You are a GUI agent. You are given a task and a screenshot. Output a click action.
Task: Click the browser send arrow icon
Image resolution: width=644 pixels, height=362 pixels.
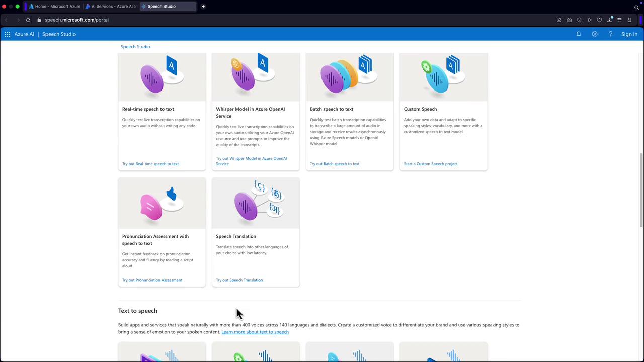coord(589,20)
